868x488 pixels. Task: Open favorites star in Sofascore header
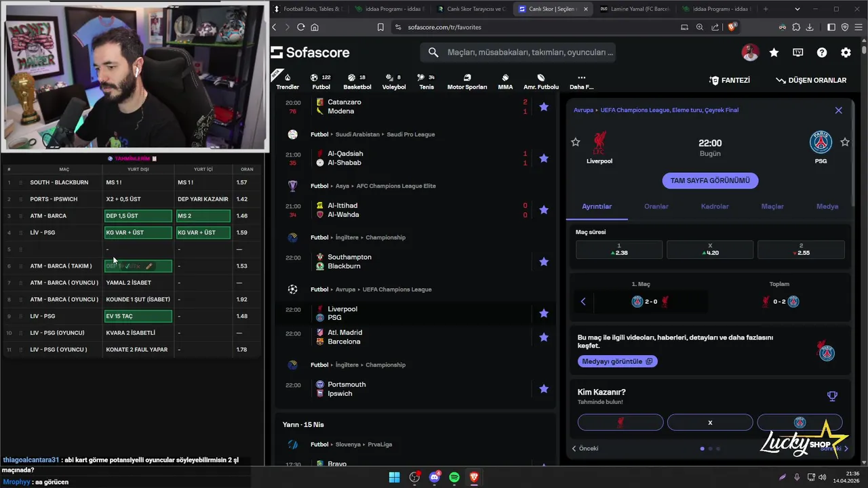774,52
